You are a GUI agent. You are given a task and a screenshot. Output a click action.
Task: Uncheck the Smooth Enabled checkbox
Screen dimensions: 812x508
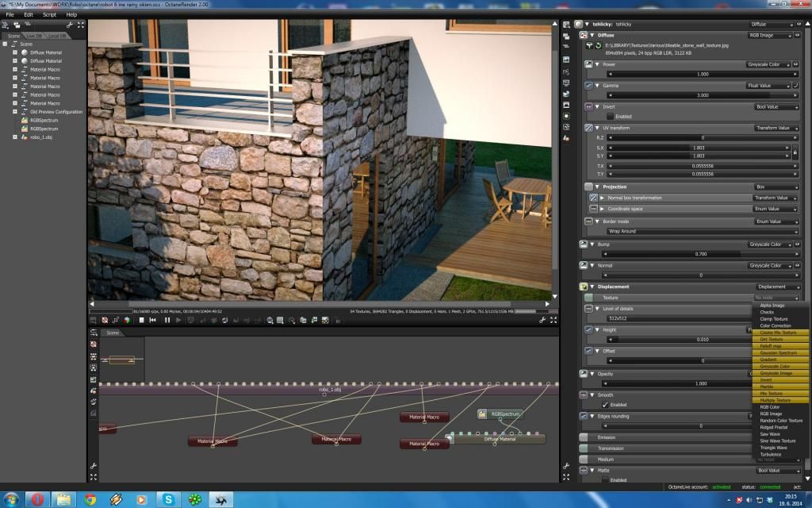[x=605, y=405]
